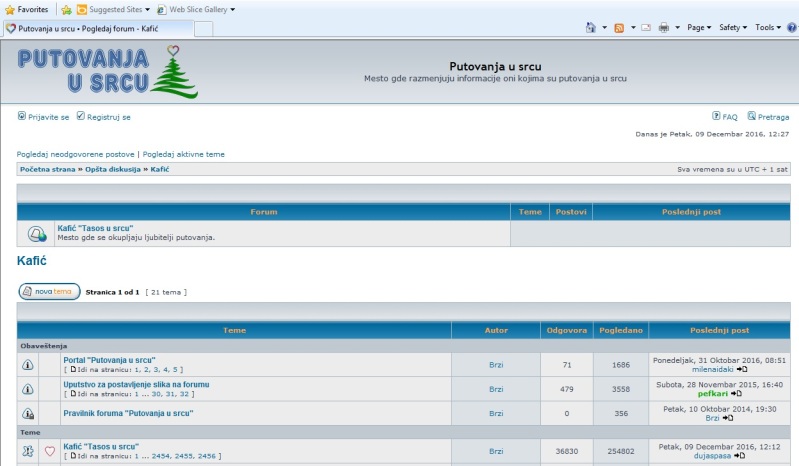Click Pogledaj aktivne teme link
The width and height of the screenshot is (799, 466).
(x=183, y=154)
